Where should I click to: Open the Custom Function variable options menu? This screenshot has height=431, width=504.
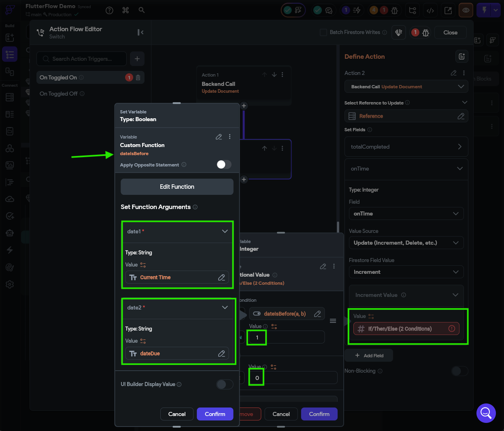(230, 137)
